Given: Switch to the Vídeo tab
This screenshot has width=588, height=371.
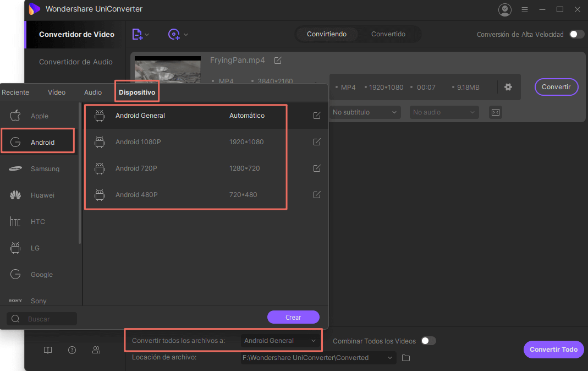Looking at the screenshot, I should click(x=57, y=92).
